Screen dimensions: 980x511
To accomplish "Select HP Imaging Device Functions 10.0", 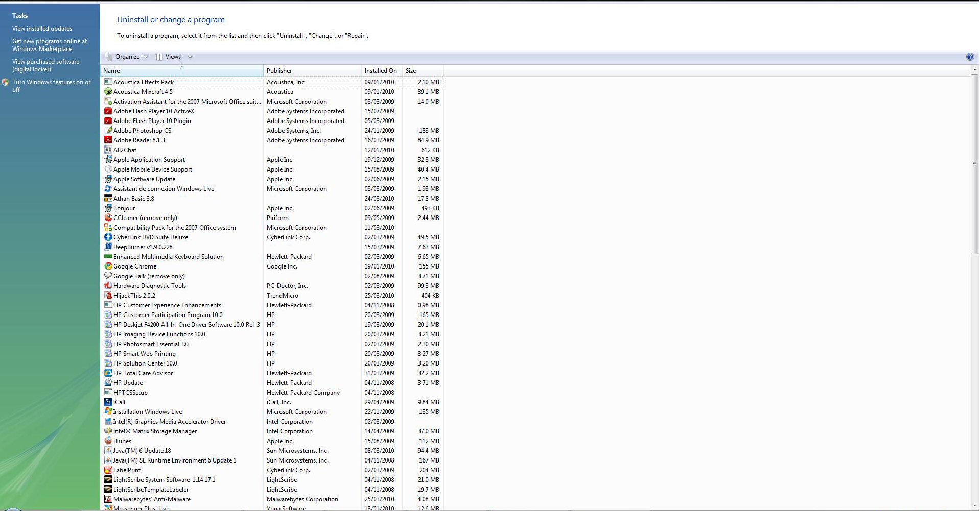I will [273, 334].
